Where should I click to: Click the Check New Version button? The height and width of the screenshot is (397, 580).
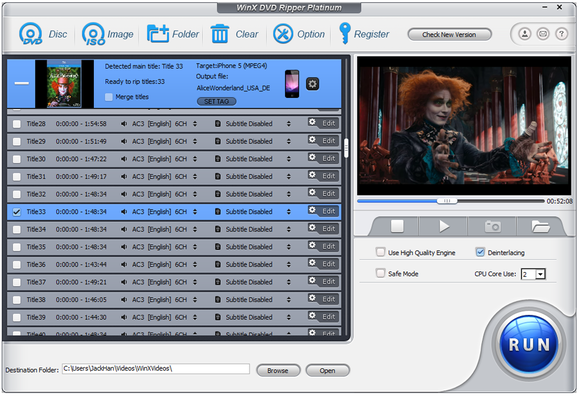pos(449,34)
